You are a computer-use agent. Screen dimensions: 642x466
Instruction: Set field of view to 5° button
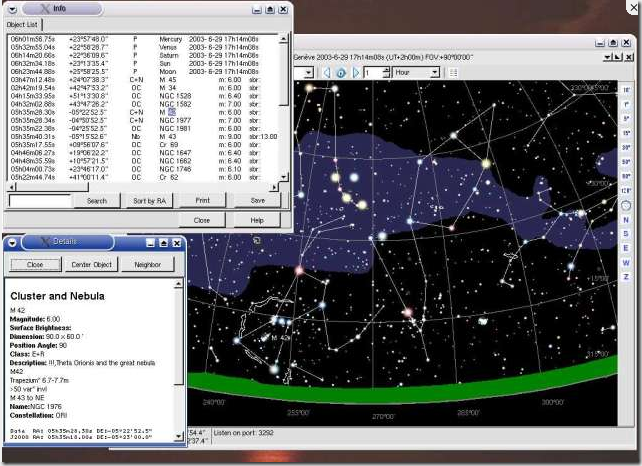(x=626, y=119)
